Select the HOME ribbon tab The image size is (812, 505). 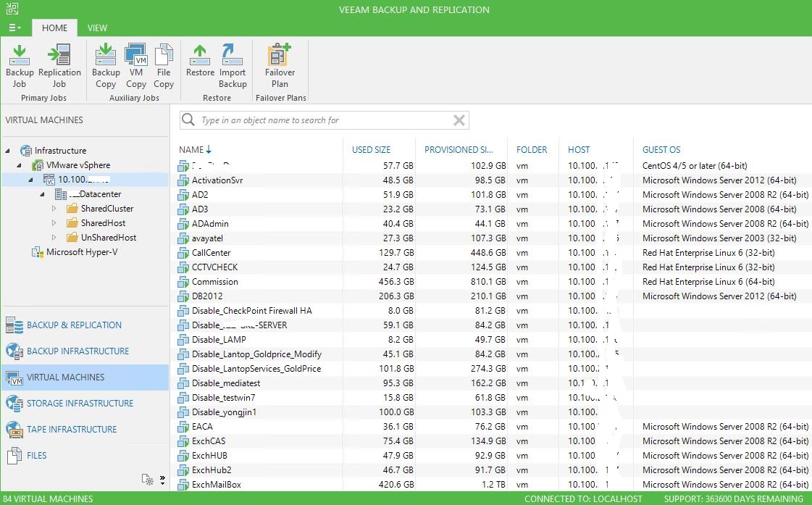[x=54, y=28]
